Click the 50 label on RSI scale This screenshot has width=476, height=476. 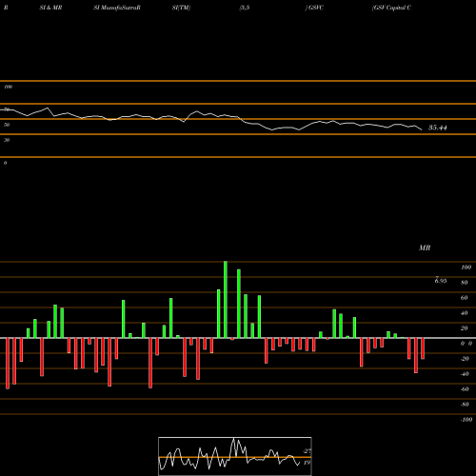(7, 125)
